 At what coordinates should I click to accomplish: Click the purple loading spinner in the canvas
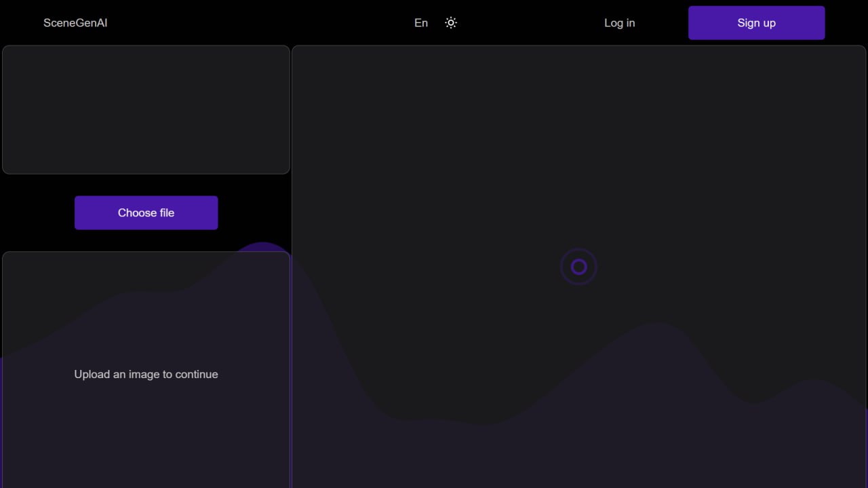[x=578, y=267]
